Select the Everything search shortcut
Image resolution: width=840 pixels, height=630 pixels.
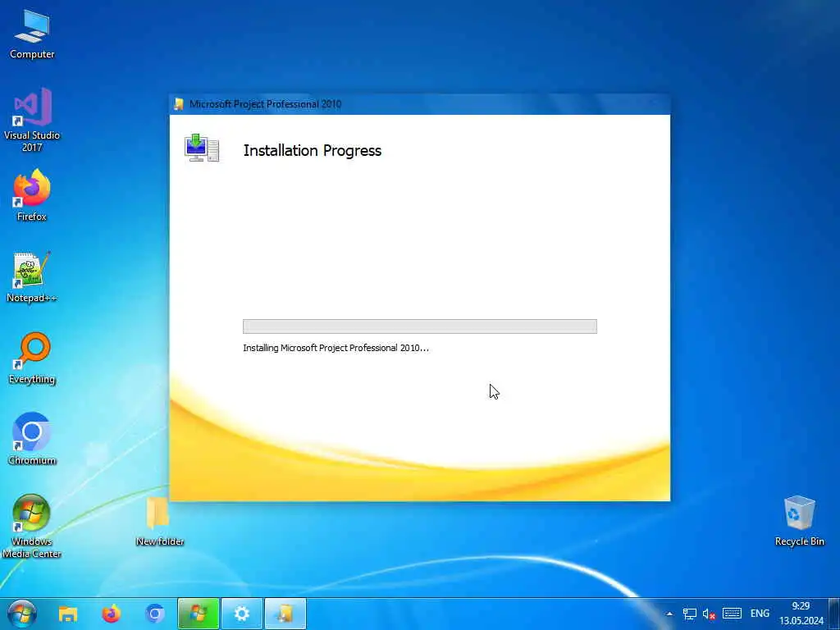pos(32,358)
